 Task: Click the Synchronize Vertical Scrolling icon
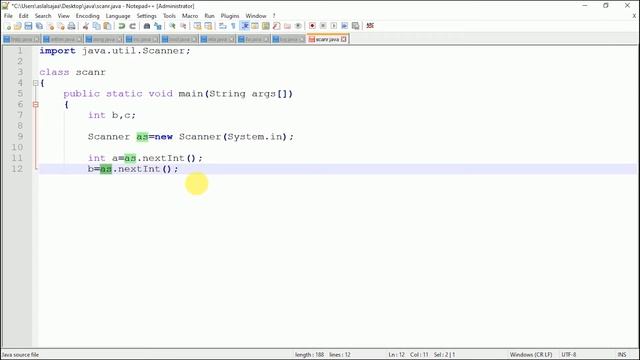(x=197, y=26)
